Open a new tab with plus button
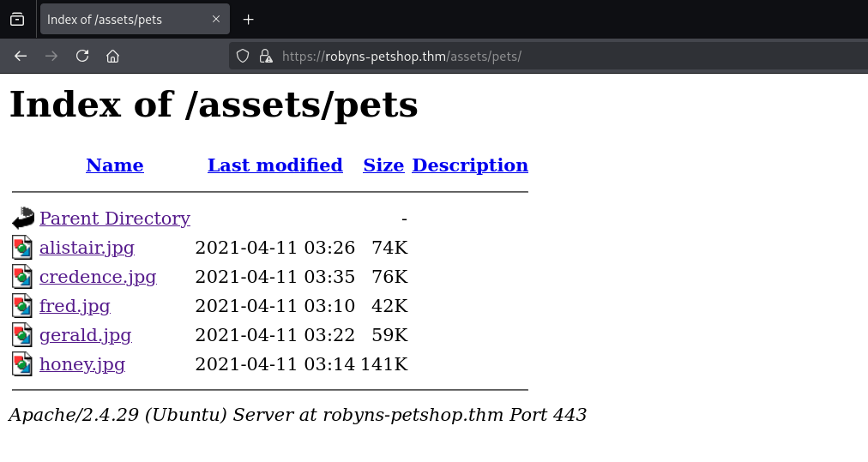Viewport: 868px width, 462px height. point(249,19)
